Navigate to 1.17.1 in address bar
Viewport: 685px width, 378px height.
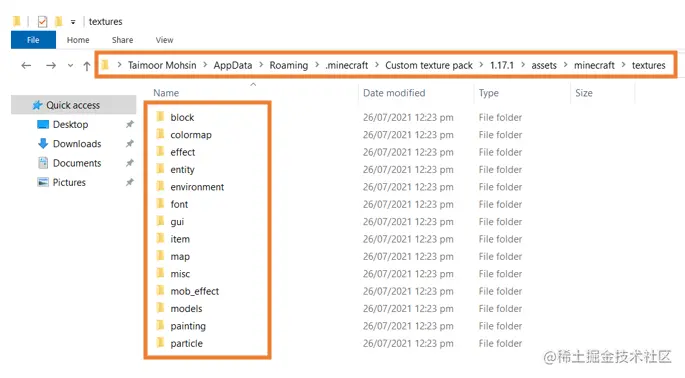502,65
